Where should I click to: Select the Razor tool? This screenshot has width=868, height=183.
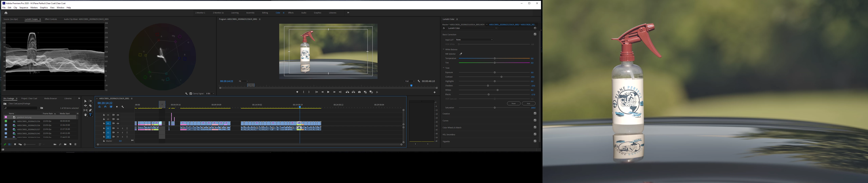[90, 106]
